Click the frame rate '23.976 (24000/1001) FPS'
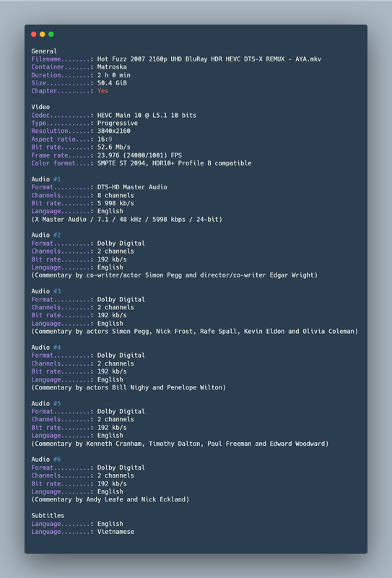This screenshot has width=392, height=578. (139, 155)
